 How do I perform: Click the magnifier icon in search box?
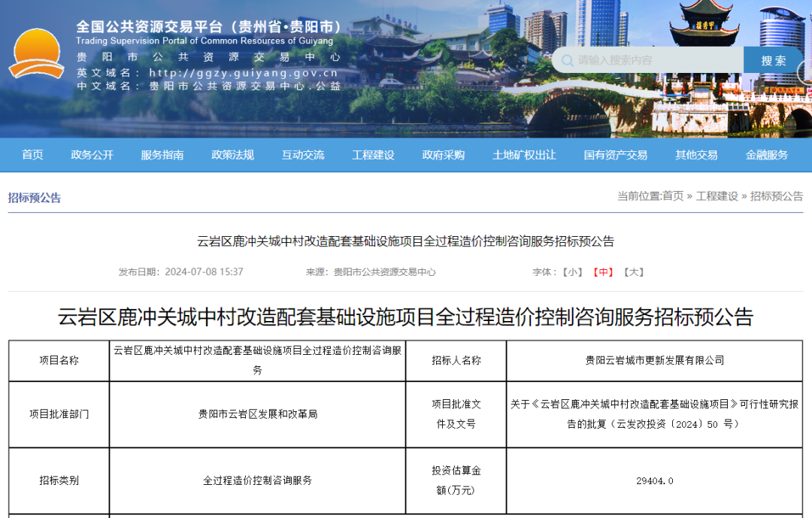tap(568, 61)
